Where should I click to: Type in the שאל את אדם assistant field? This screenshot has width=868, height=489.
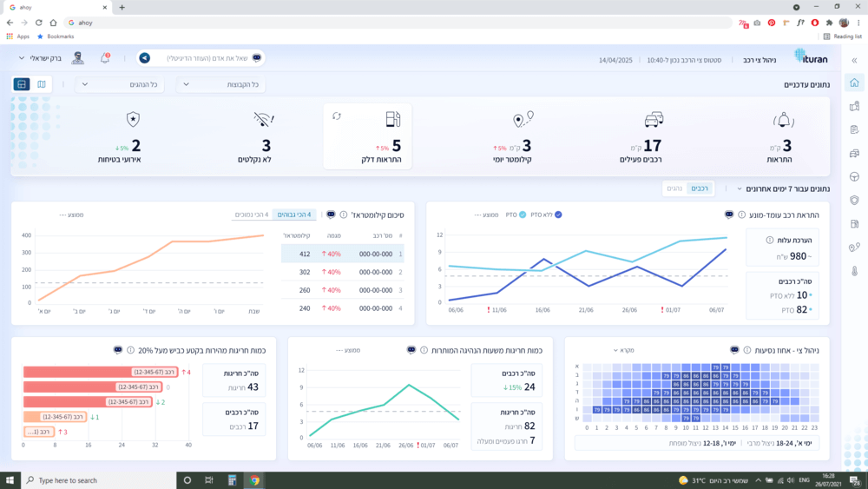click(208, 58)
